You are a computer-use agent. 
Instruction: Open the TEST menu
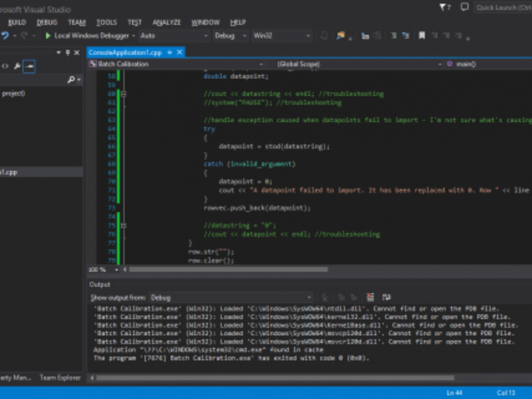[134, 22]
